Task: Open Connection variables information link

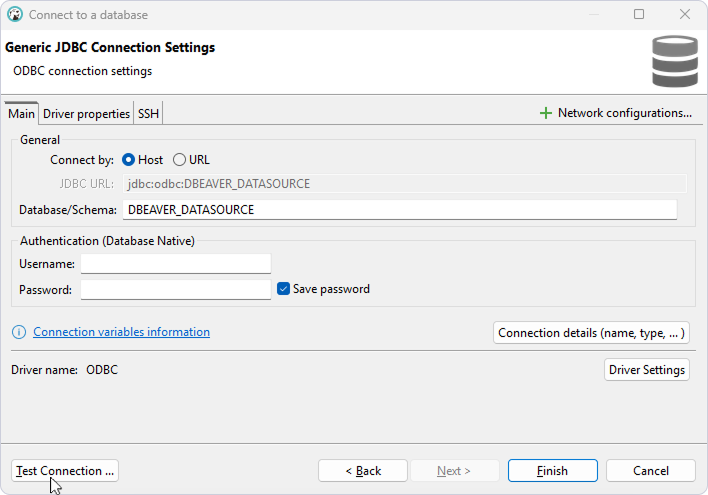Action: (x=121, y=332)
